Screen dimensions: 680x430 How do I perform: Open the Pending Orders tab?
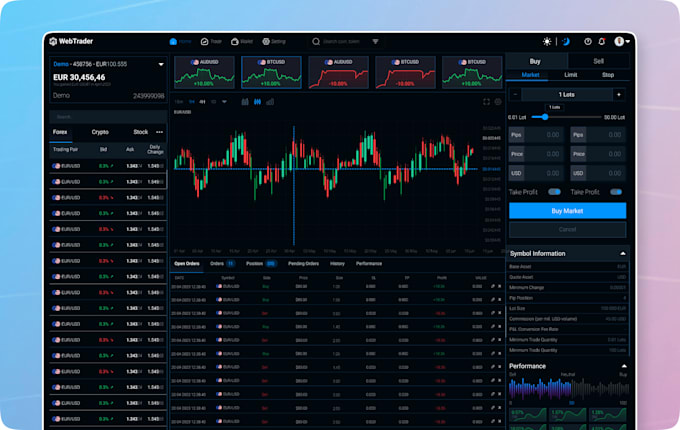303,264
